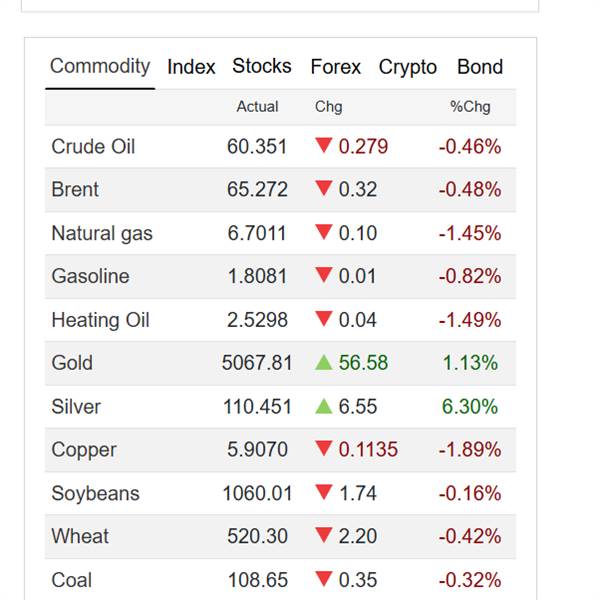Click the green up arrow beside Gold
The height and width of the screenshot is (600, 600).
pos(323,363)
